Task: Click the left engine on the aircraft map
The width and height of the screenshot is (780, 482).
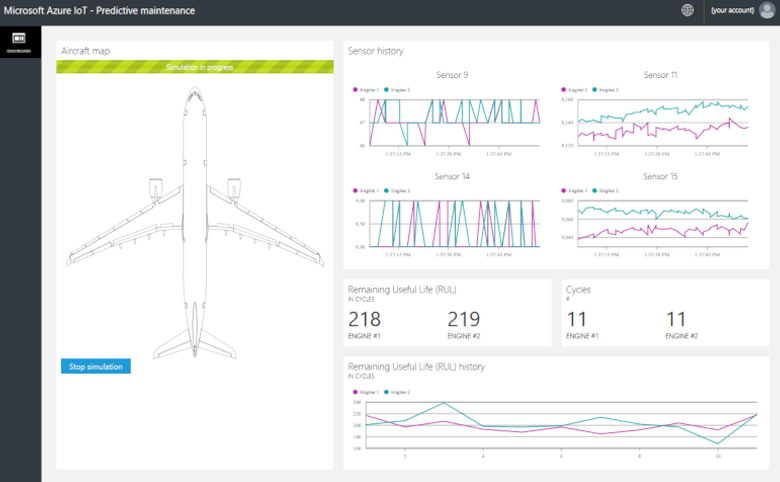Action: click(x=155, y=188)
